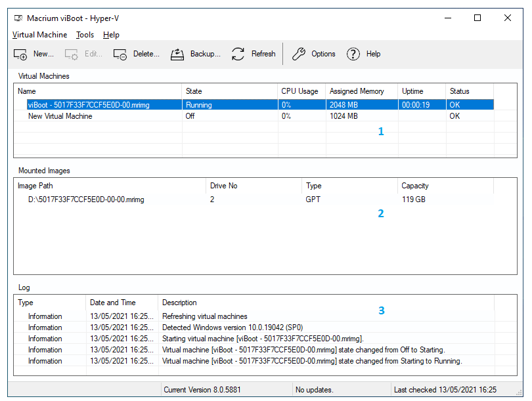Screen dimensions: 532x401
Task: Sort mounted images by Capacity column
Action: click(x=415, y=186)
